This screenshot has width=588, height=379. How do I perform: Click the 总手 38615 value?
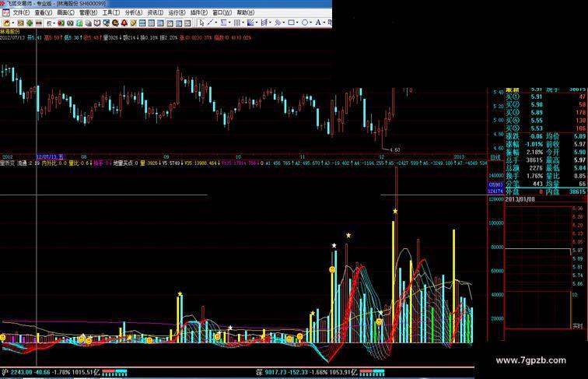point(535,160)
